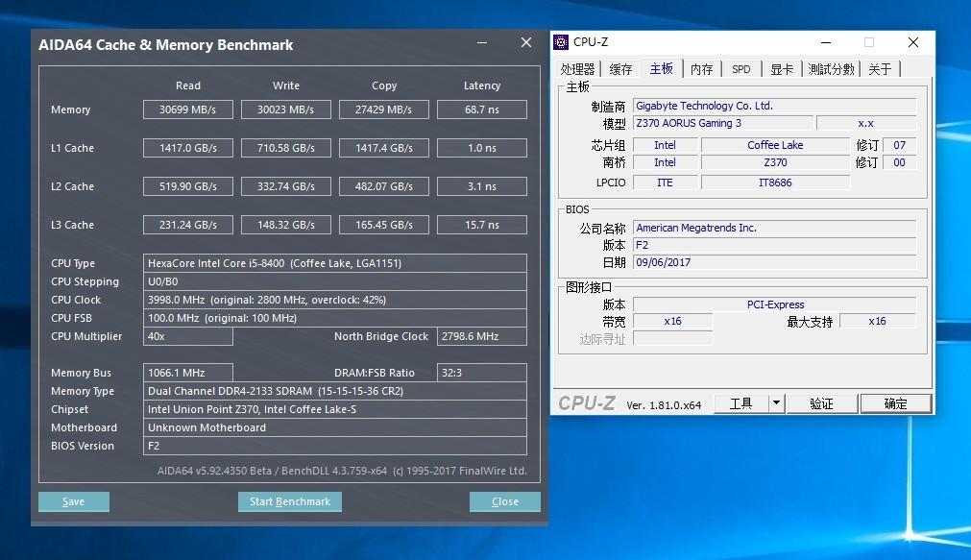
Task: Click the chipset revision 07 field
Action: [x=899, y=145]
